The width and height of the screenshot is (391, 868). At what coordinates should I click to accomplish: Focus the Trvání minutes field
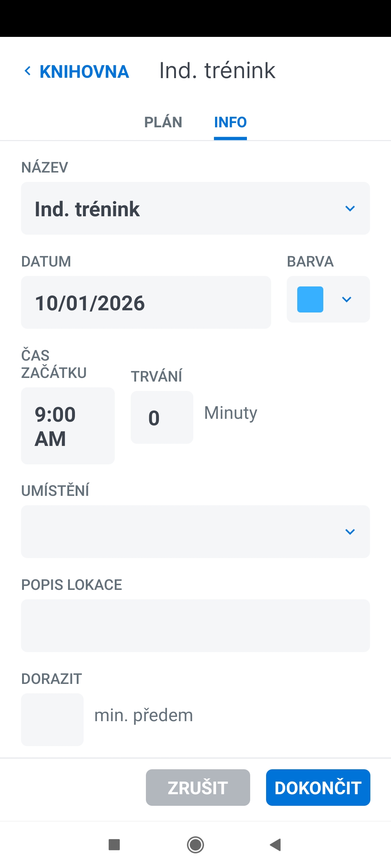click(x=162, y=417)
